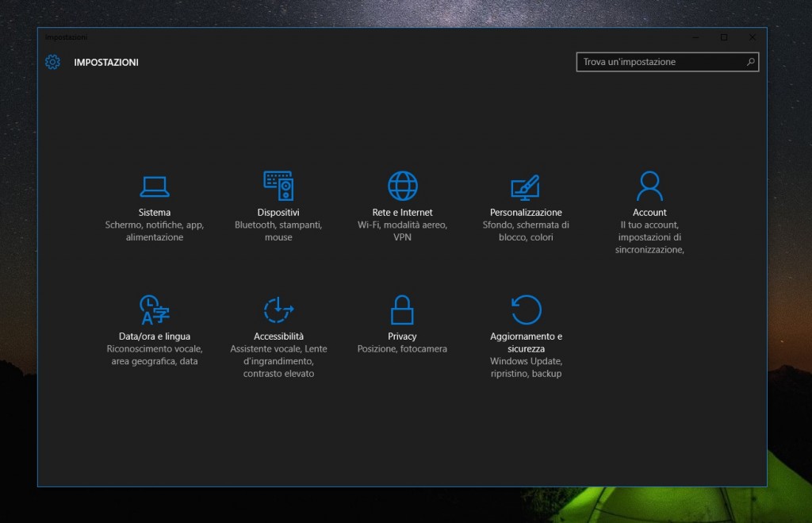812x523 pixels.
Task: Click the gear icon beside IMPOSTAZIONI
Action: click(52, 62)
